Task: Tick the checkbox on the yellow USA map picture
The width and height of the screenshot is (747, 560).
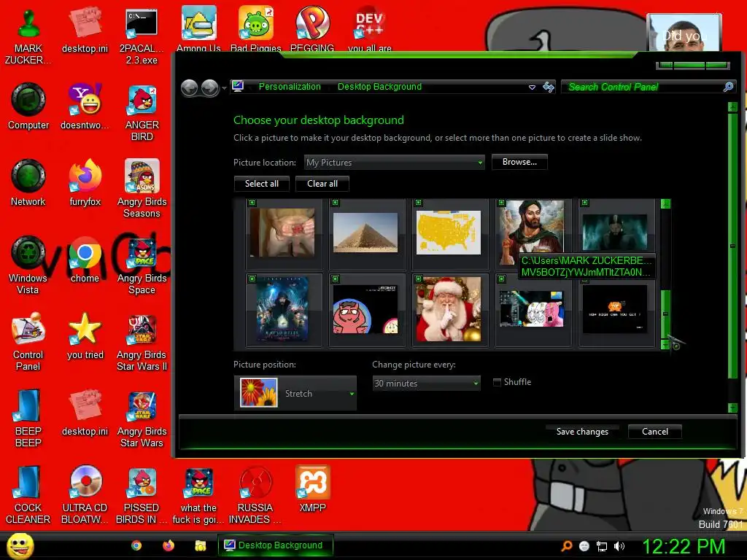Action: (418, 203)
